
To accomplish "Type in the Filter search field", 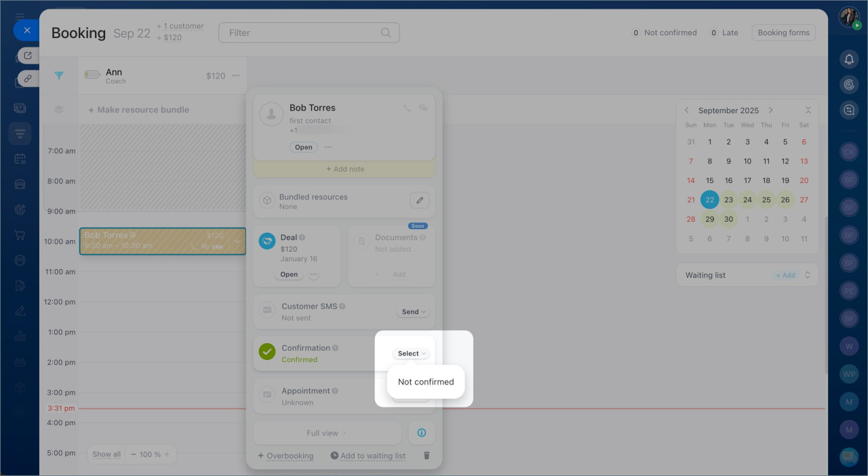I will point(302,33).
